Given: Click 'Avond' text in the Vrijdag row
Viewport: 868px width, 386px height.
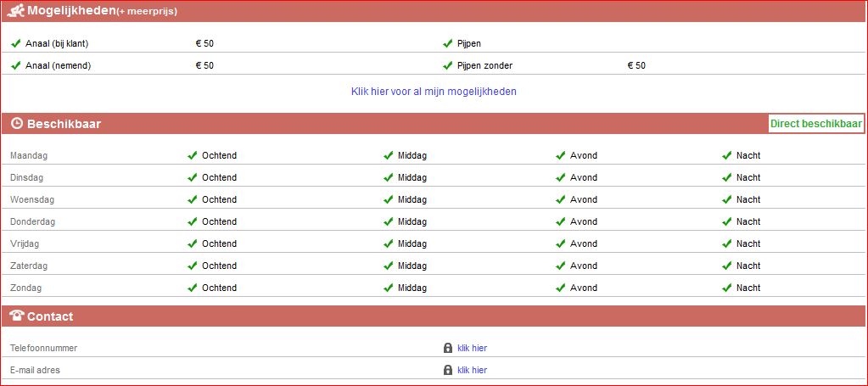Looking at the screenshot, I should point(584,243).
